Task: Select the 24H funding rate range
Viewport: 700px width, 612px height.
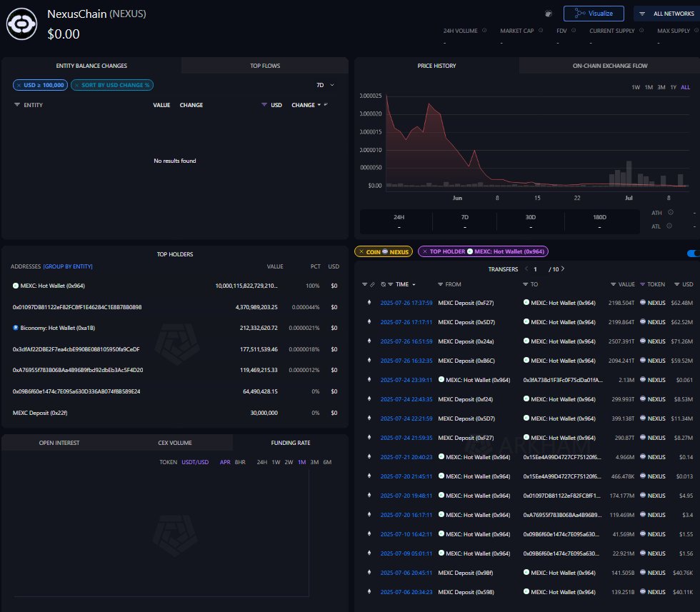Action: tap(262, 462)
